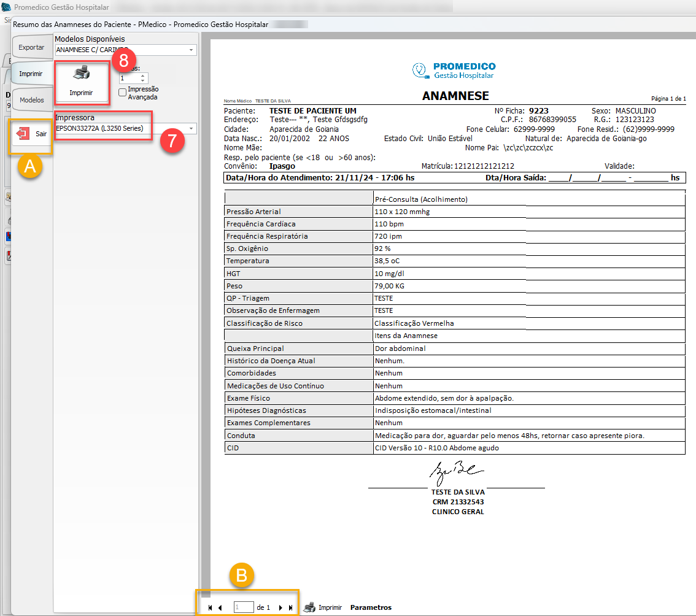Switch to the Modelos tab
The width and height of the screenshot is (696, 616).
(x=32, y=100)
